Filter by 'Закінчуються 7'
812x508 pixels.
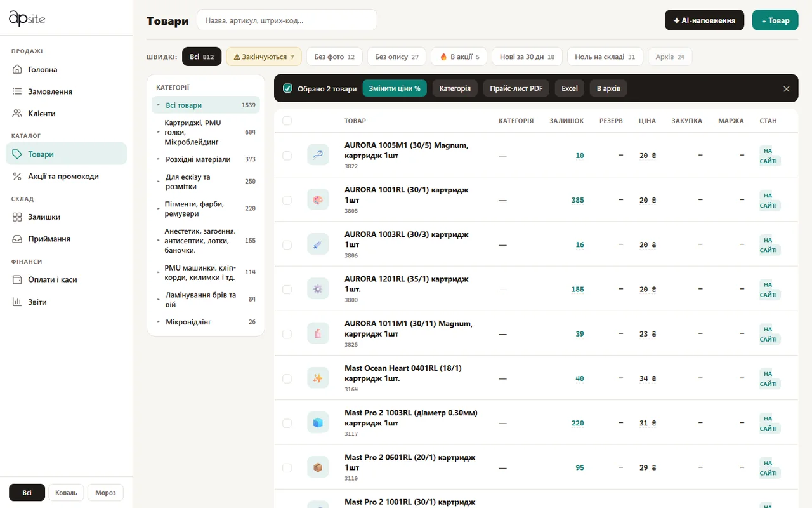point(264,57)
